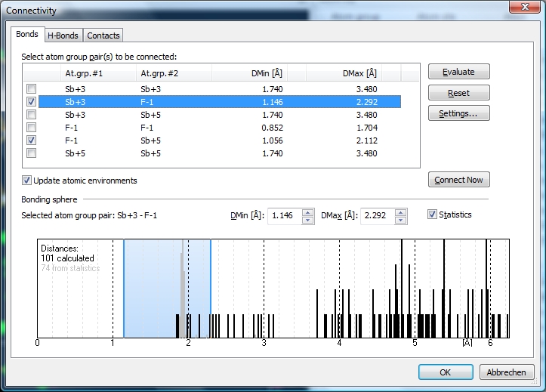The width and height of the screenshot is (546, 392).
Task: Open Settings... for connectivity
Action: (x=458, y=113)
